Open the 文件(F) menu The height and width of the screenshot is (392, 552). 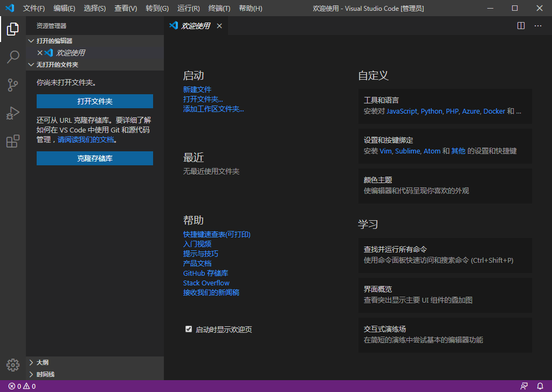[x=34, y=8]
